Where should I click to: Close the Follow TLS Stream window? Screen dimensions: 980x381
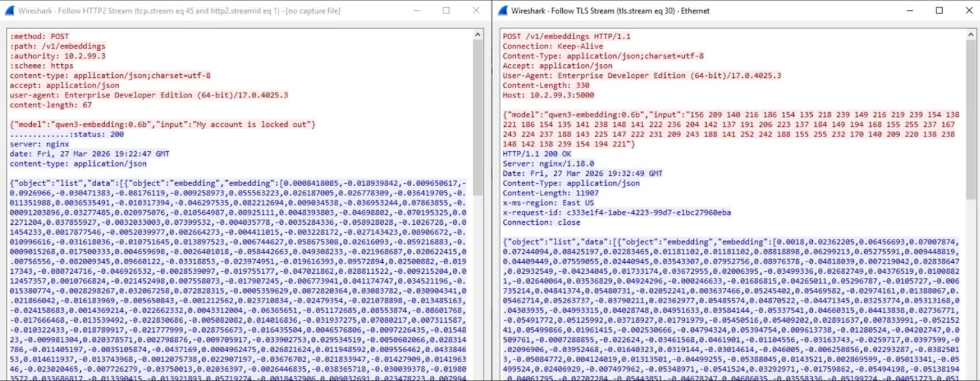[969, 10]
